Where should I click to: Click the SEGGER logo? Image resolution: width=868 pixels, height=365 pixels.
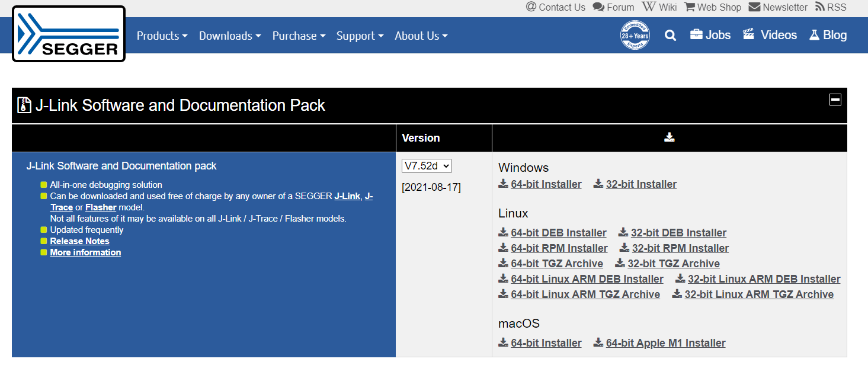[69, 34]
